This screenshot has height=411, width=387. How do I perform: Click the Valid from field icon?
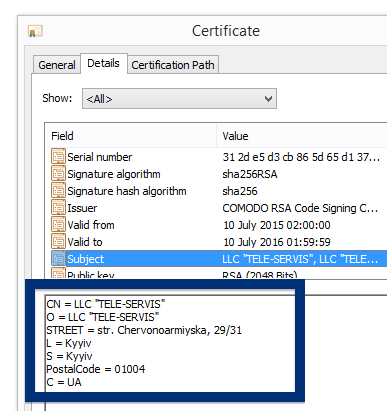tap(58, 225)
